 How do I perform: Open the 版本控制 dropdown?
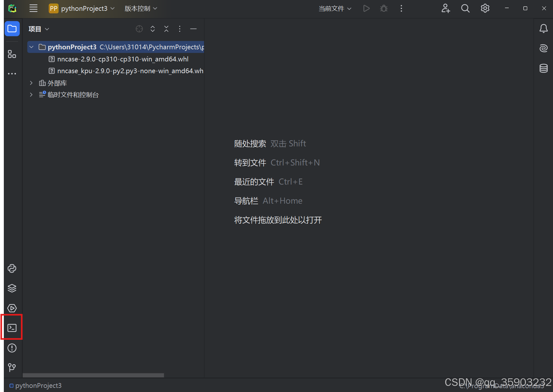pos(140,8)
